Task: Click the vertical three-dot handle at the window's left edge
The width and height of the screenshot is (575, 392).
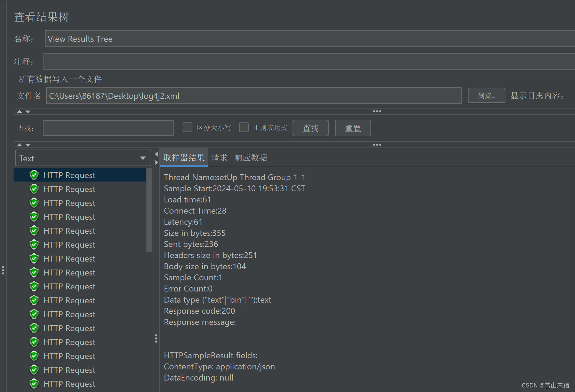Action: pos(3,271)
